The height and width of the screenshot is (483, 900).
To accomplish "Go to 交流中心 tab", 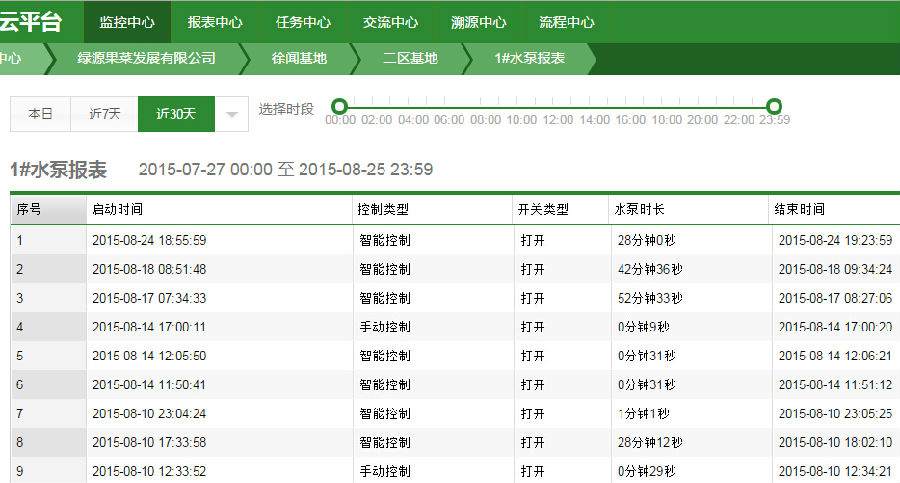I will coord(390,22).
